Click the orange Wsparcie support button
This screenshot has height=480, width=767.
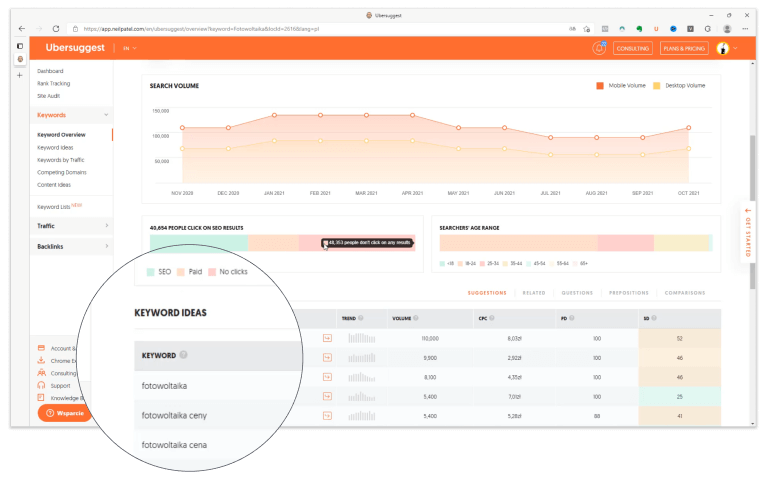click(65, 413)
